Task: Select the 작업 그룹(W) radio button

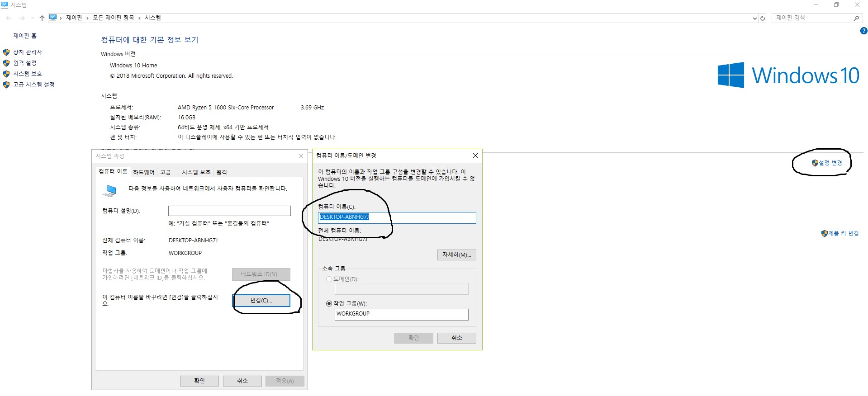Action: [x=329, y=303]
